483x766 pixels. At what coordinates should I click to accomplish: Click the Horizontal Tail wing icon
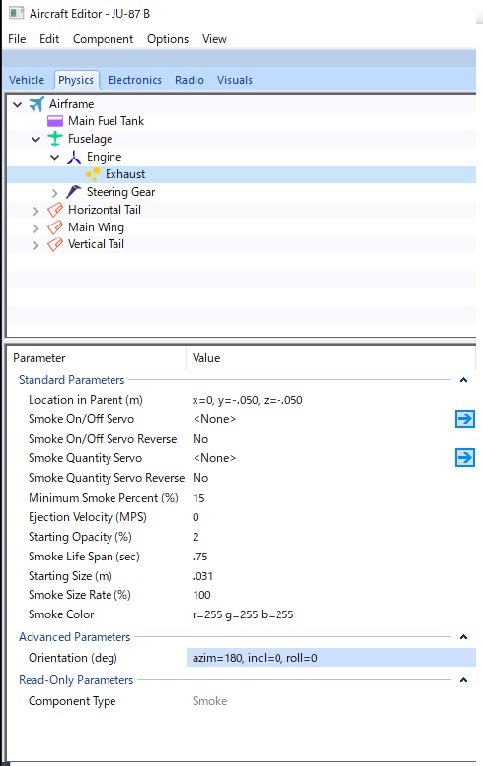(55, 210)
